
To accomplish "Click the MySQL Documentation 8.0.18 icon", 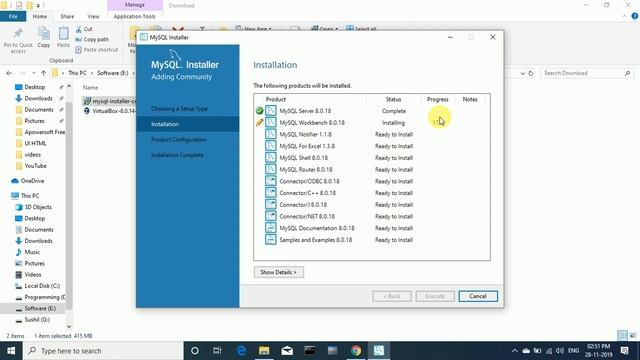I will [x=271, y=228].
